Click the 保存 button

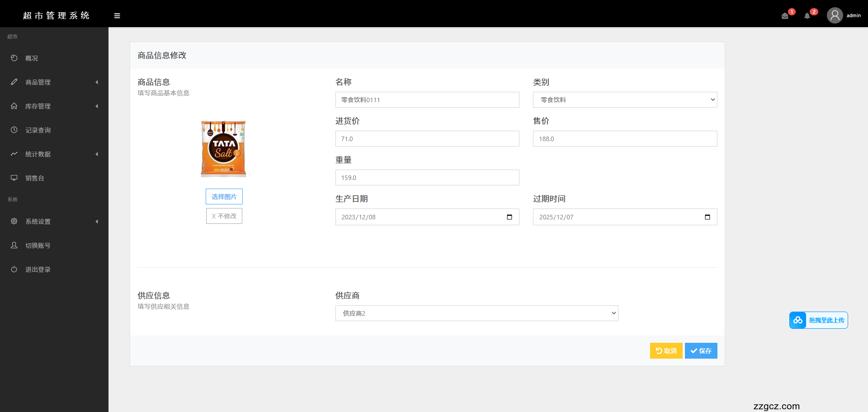point(701,351)
